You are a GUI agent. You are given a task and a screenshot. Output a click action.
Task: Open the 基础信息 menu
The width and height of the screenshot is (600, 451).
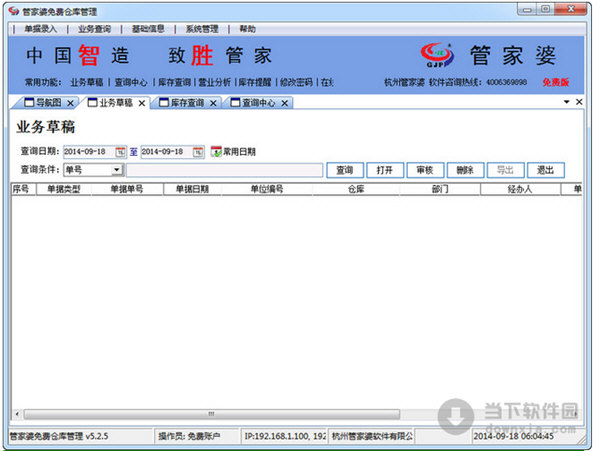(x=148, y=29)
